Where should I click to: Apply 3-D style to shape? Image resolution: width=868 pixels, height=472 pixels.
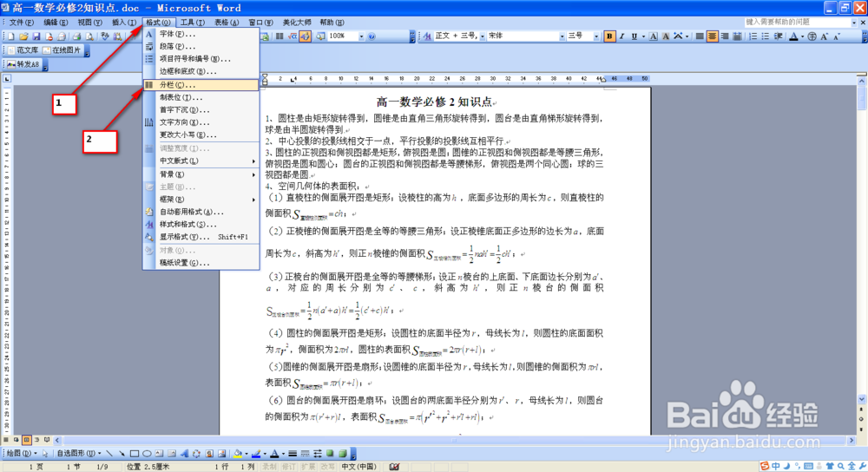click(343, 453)
